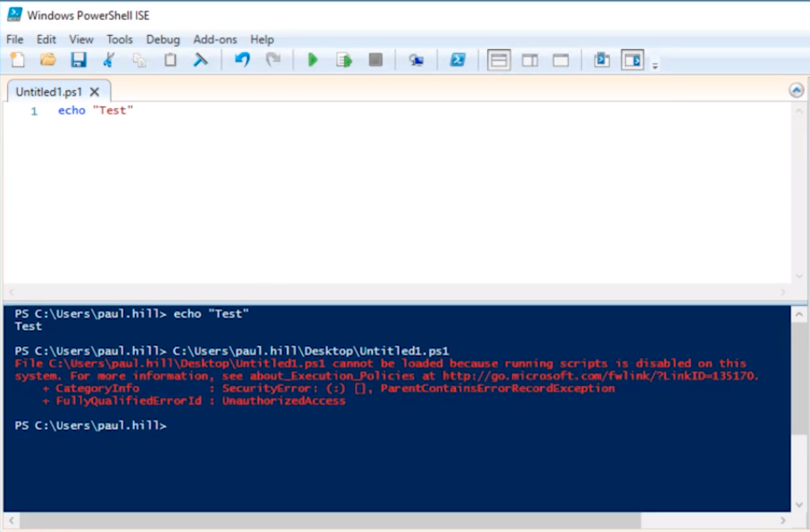This screenshot has width=810, height=532.
Task: Click the FullyQualifiedErrorId error line
Action: coord(194,401)
